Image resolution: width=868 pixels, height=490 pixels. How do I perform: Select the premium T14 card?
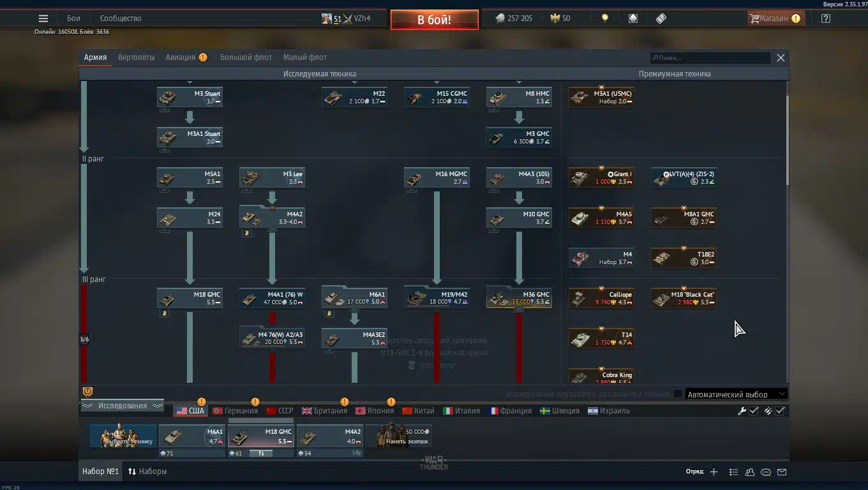[601, 339]
